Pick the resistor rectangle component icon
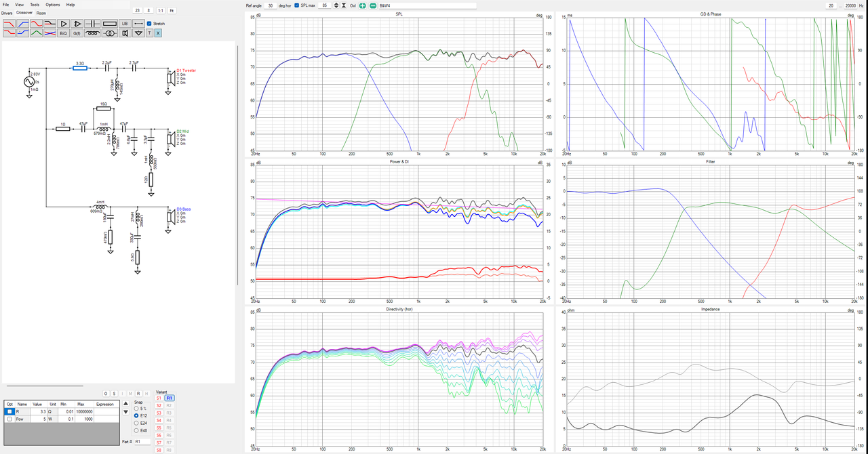The image size is (868, 454). [x=110, y=24]
